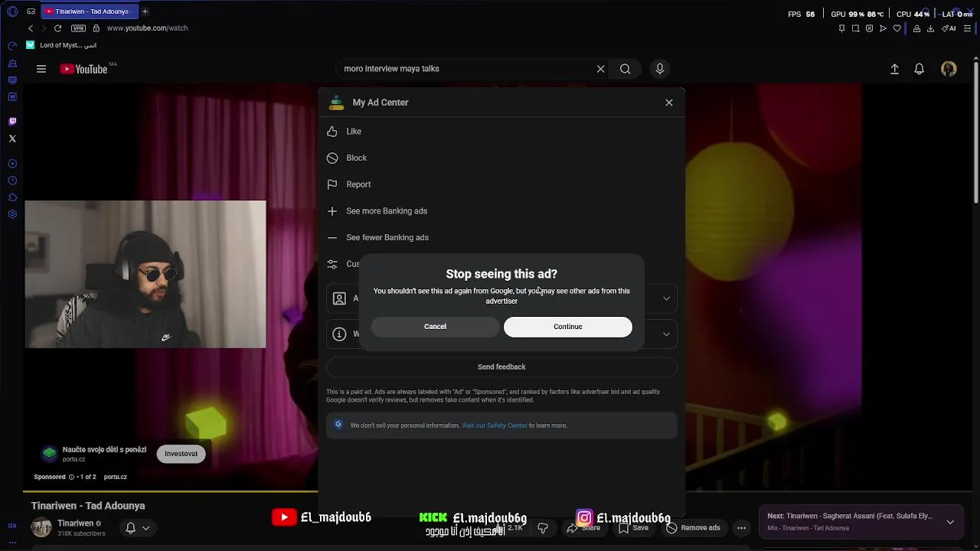
Task: Click the Tinariwen channel name
Action: pyautogui.click(x=75, y=523)
